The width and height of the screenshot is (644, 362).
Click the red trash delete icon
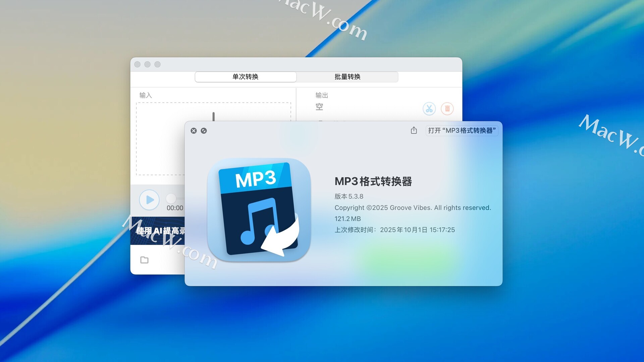pos(447,109)
